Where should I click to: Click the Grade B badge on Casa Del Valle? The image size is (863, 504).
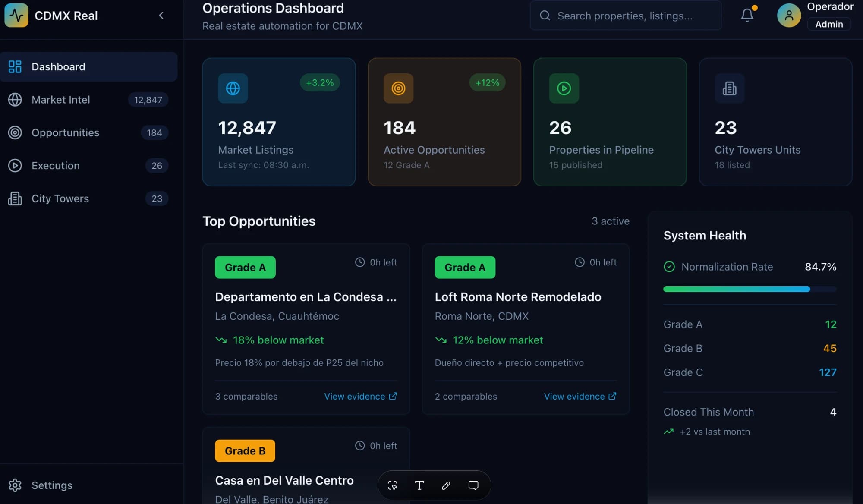(x=245, y=451)
